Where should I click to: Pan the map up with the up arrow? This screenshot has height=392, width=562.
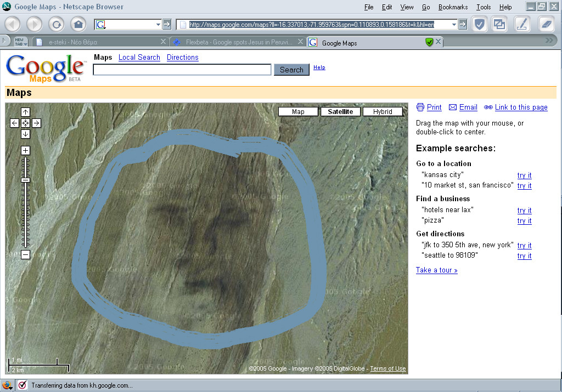[x=25, y=112]
